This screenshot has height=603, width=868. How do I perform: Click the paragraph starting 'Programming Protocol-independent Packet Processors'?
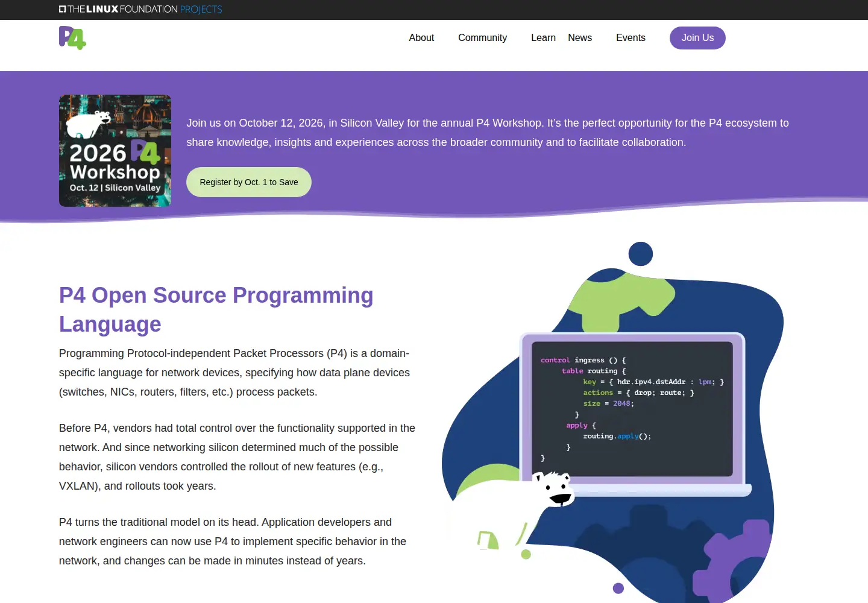[x=234, y=373]
